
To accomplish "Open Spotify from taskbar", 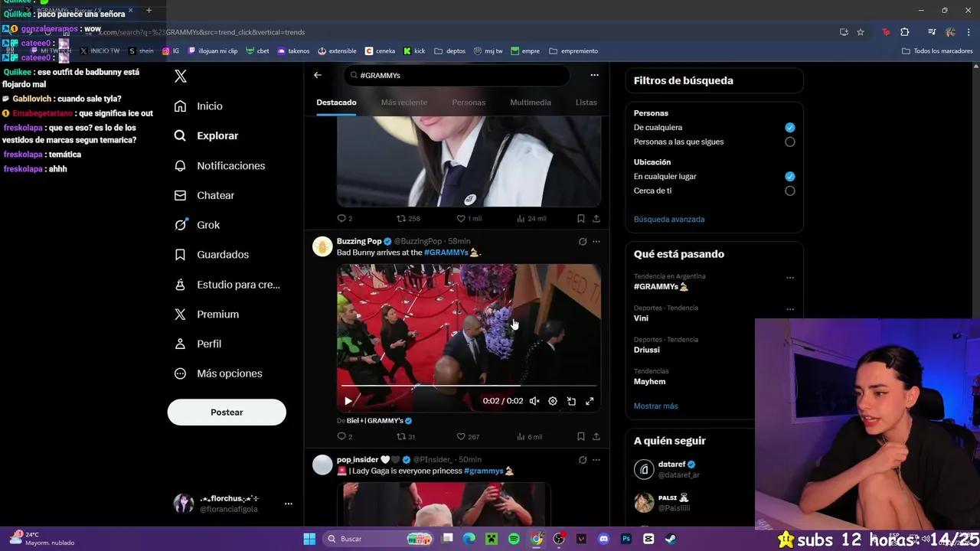I will pyautogui.click(x=514, y=539).
